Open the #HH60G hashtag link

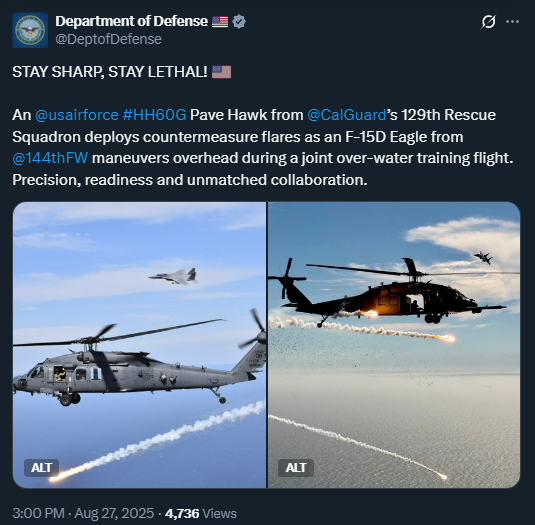pos(154,115)
